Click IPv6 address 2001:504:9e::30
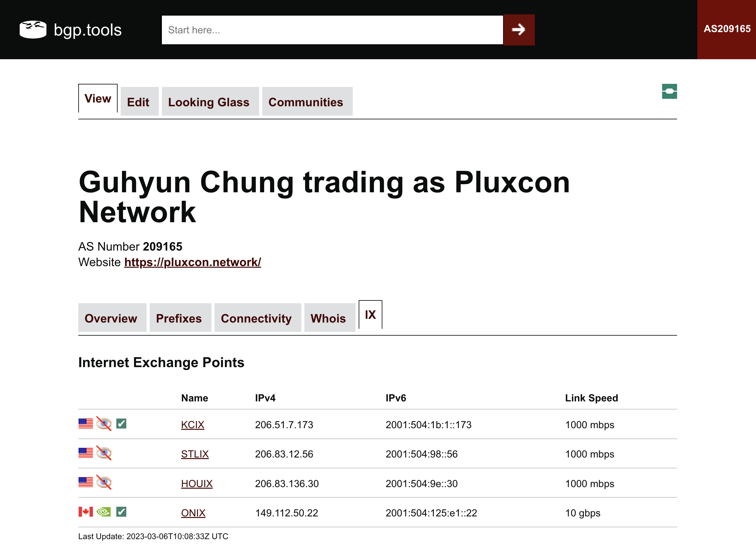Screen dimensions: 756x546 click(422, 484)
